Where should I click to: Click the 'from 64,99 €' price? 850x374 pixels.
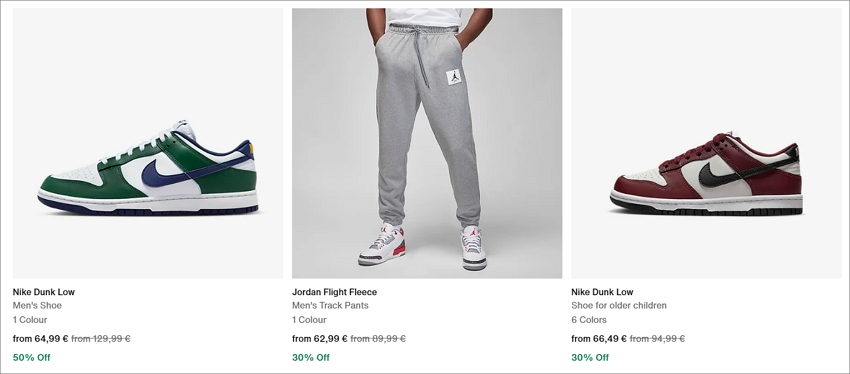click(41, 339)
